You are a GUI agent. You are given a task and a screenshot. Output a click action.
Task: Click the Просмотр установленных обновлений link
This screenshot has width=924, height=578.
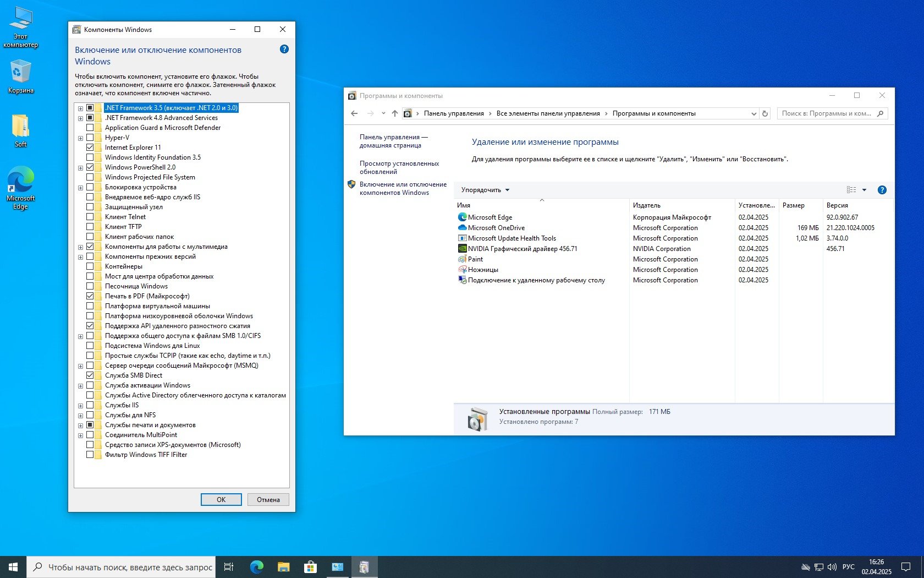click(x=399, y=167)
